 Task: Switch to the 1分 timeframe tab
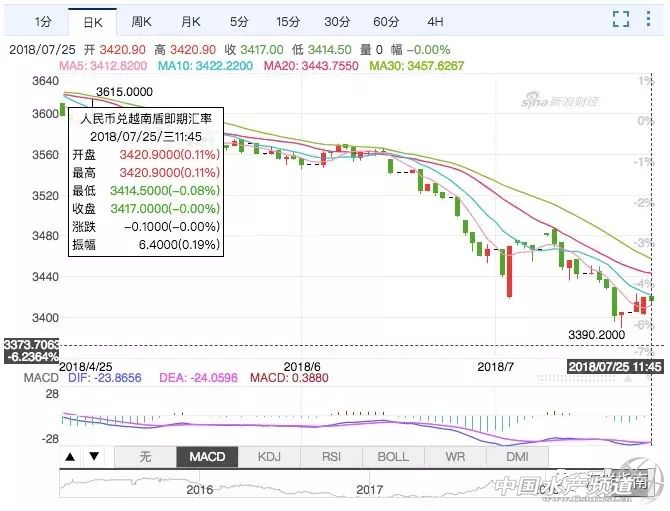click(43, 20)
